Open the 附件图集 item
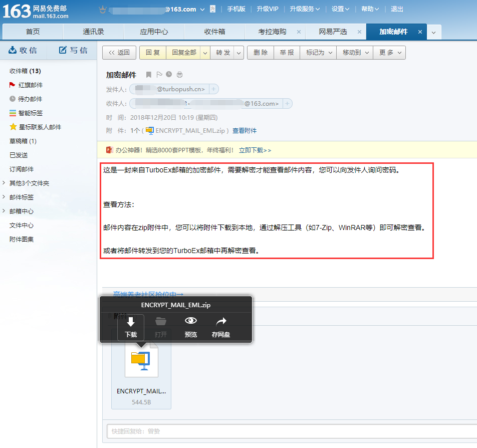This screenshot has height=448, width=477. pyautogui.click(x=22, y=239)
